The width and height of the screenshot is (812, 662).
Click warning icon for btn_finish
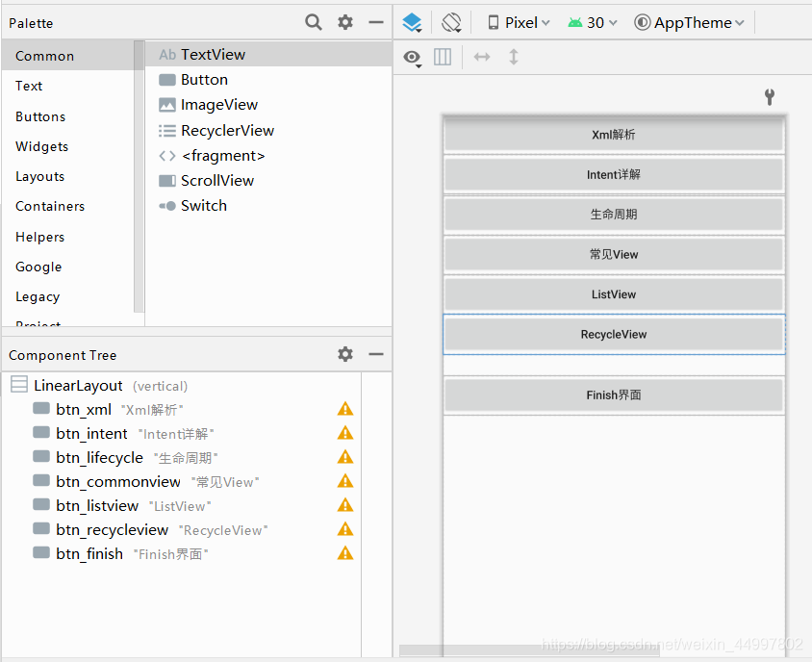tap(344, 553)
